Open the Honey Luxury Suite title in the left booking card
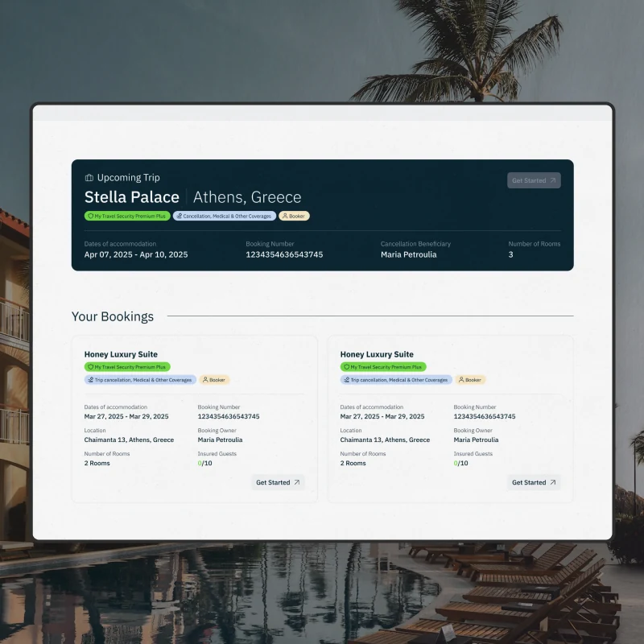The height and width of the screenshot is (644, 644). pyautogui.click(x=121, y=354)
